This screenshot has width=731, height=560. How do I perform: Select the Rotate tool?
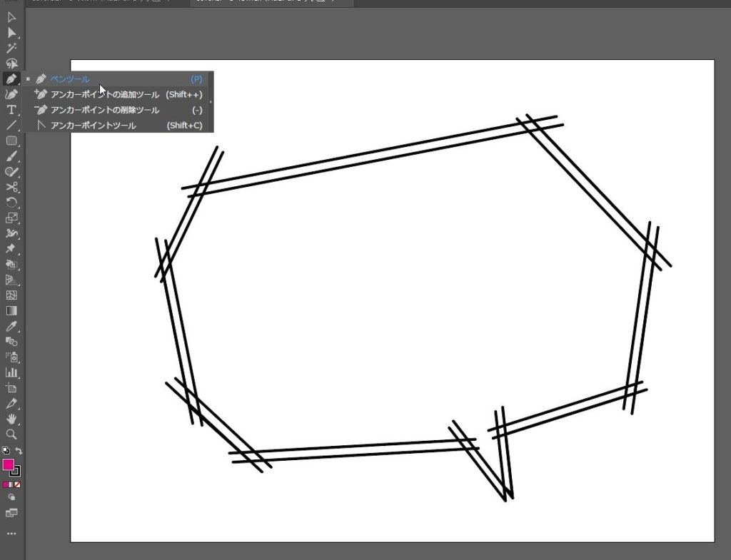click(x=11, y=203)
